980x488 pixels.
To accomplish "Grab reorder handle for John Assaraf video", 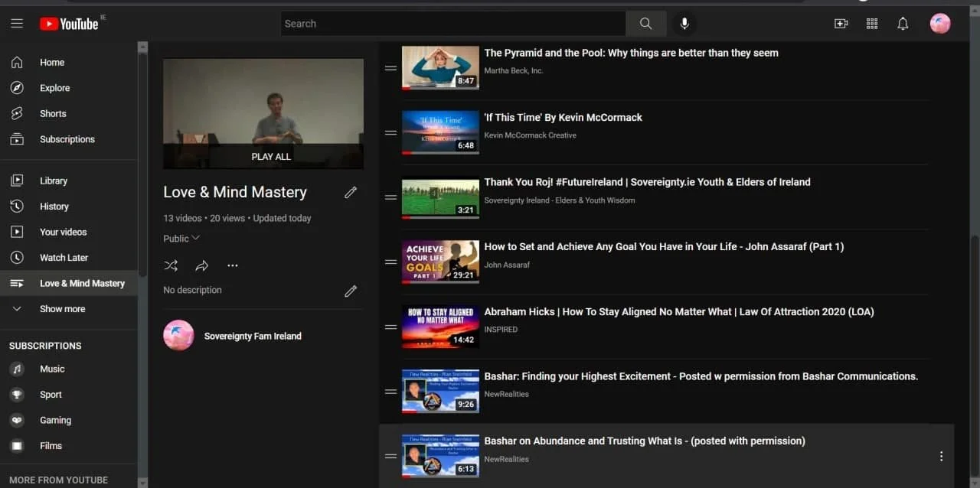I will coord(390,262).
